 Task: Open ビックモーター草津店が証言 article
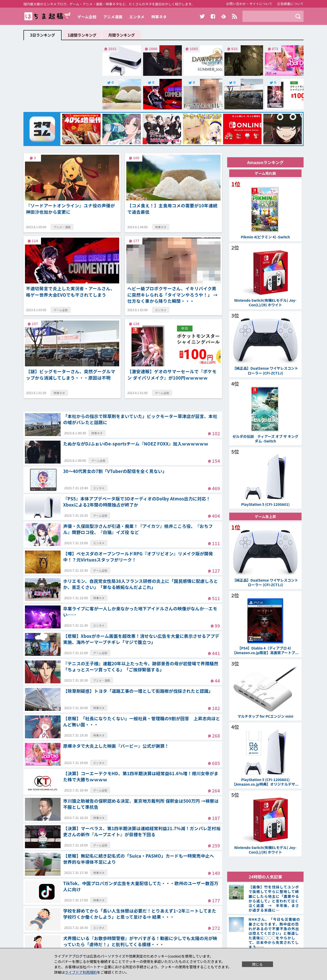(140, 419)
